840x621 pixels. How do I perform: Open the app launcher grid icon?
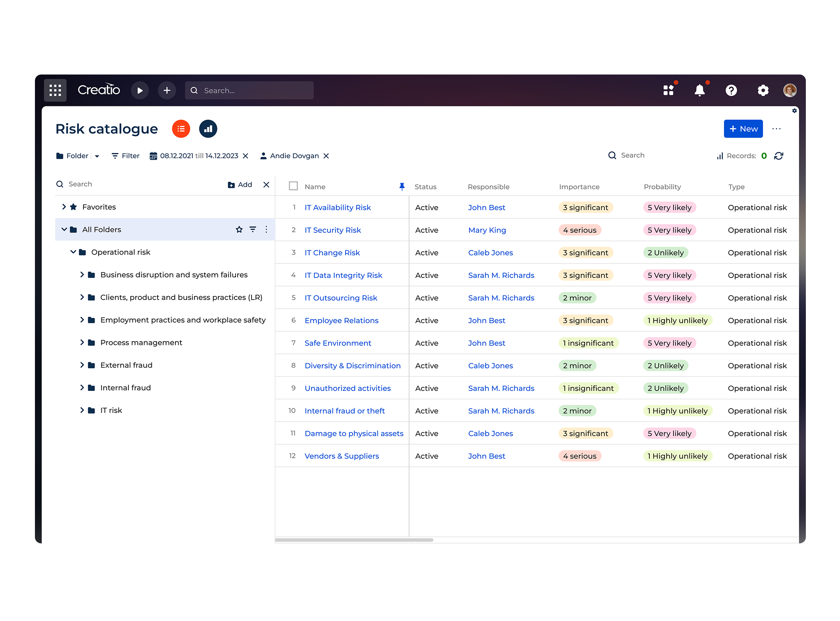pyautogui.click(x=55, y=90)
